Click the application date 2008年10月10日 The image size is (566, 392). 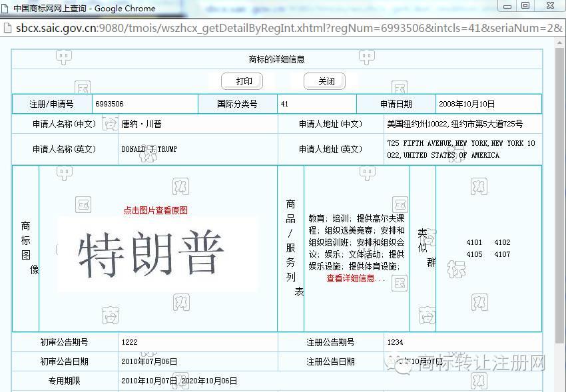467,104
